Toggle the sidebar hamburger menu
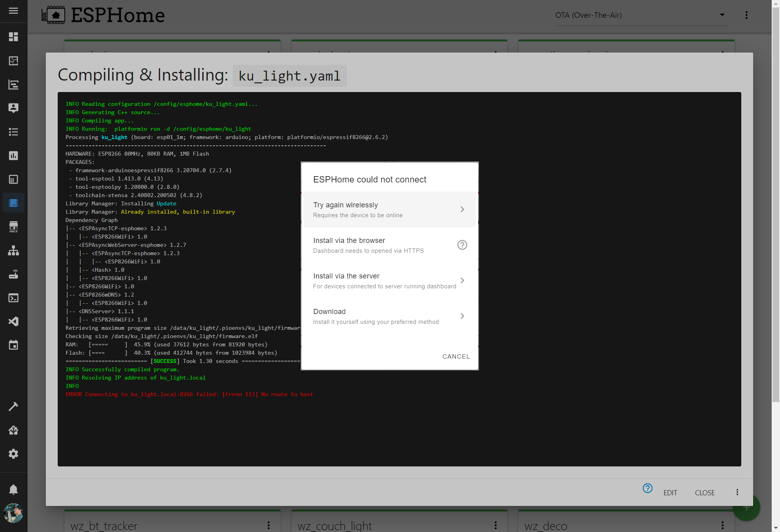780x532 pixels. tap(13, 11)
